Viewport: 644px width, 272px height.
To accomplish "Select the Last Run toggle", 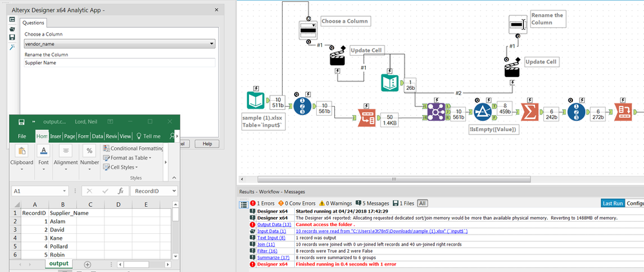I will [613, 204].
